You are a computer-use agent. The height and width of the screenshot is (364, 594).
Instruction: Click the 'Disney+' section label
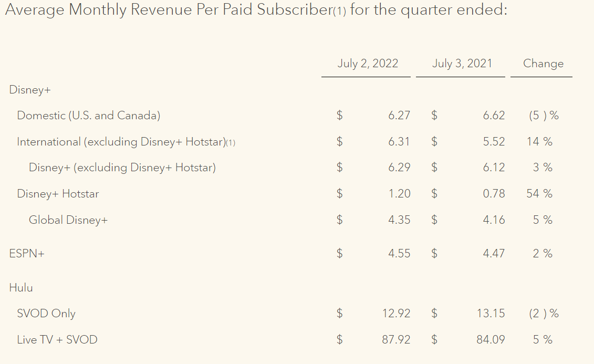(x=30, y=90)
